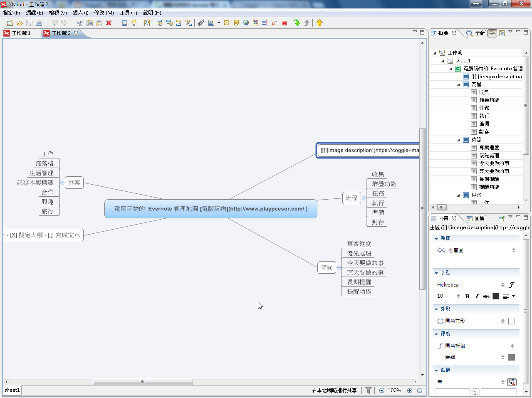Viewport: 532px width, 398px height.
Task: Toggle the second outline view mode button
Action: tap(502, 33)
